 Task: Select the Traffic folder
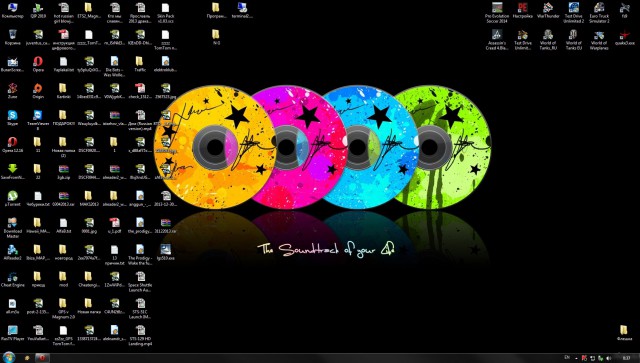[x=140, y=64]
